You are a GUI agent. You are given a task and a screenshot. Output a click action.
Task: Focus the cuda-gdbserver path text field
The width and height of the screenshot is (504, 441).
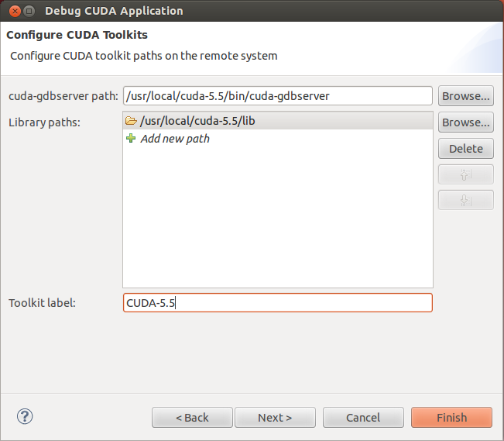[x=276, y=96]
